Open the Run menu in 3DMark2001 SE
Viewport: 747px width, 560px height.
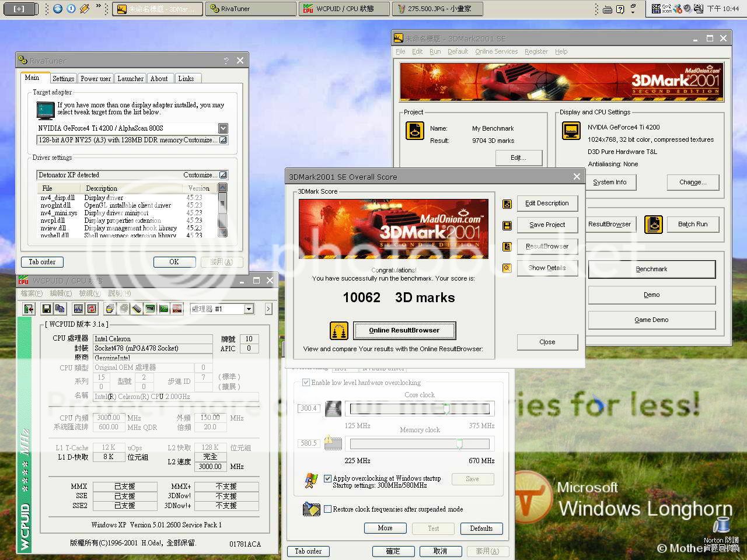click(435, 52)
